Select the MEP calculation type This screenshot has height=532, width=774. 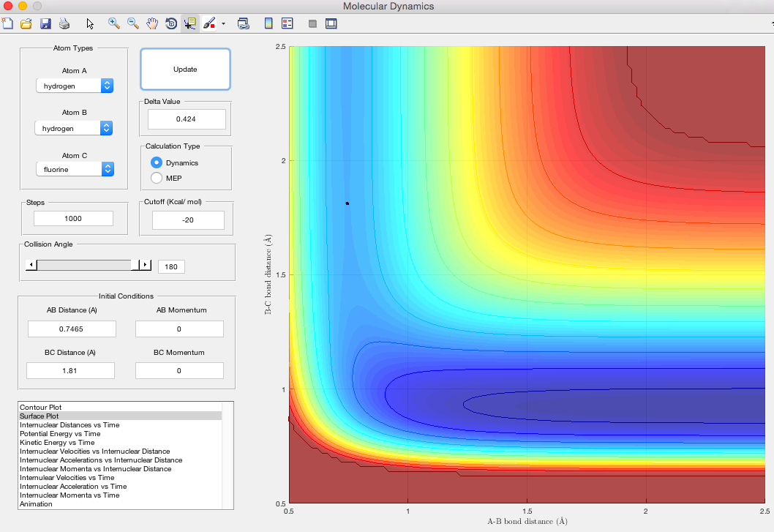pos(157,177)
